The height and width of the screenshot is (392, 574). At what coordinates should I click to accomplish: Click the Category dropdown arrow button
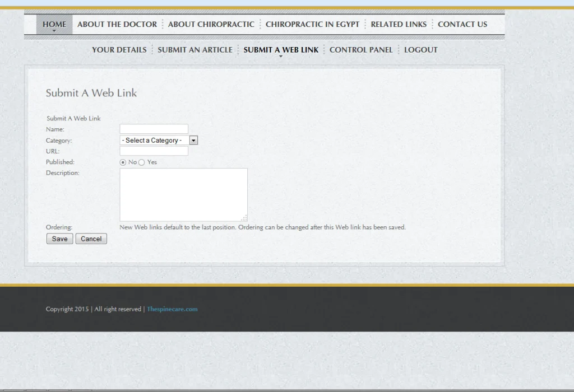pyautogui.click(x=193, y=141)
